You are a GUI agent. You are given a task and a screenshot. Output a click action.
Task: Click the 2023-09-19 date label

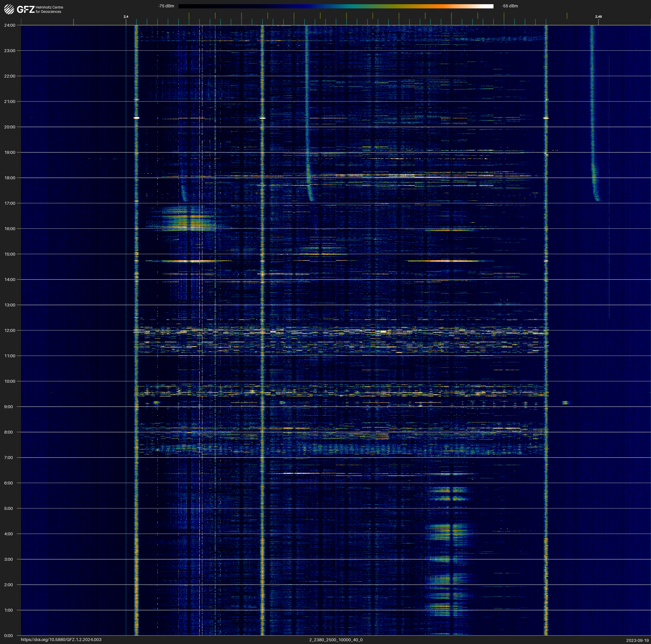click(x=637, y=640)
